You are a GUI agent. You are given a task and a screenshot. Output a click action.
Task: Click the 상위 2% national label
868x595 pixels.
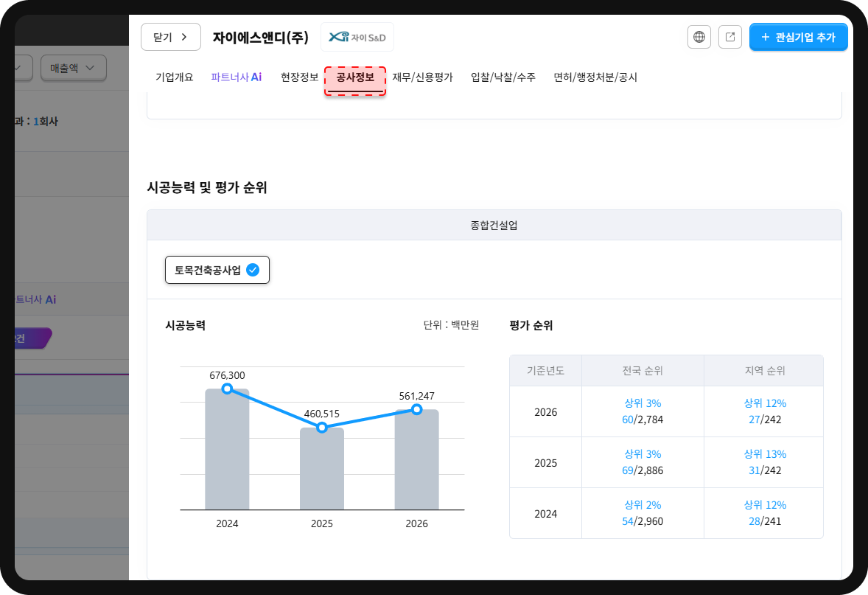[643, 505]
